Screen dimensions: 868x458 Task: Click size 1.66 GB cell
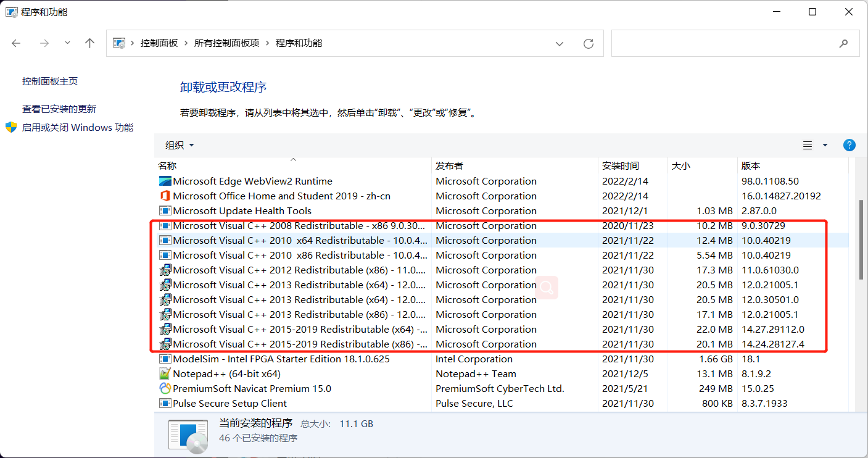(715, 359)
